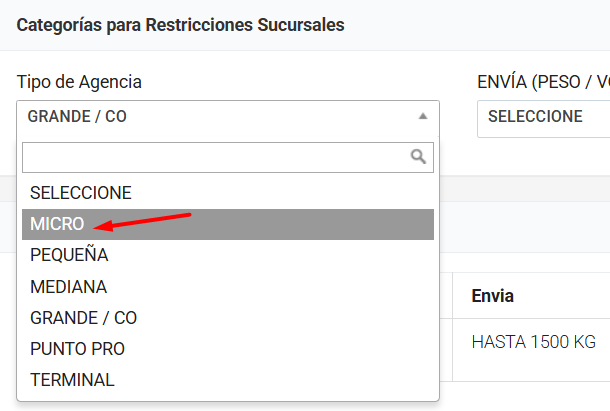Pick the MEDIANA agency type

point(228,287)
